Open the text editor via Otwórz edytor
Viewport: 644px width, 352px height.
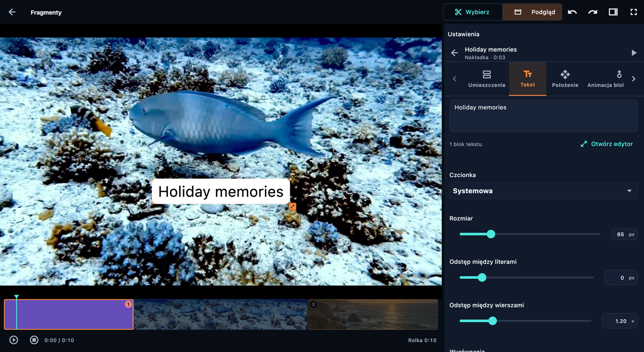point(607,144)
